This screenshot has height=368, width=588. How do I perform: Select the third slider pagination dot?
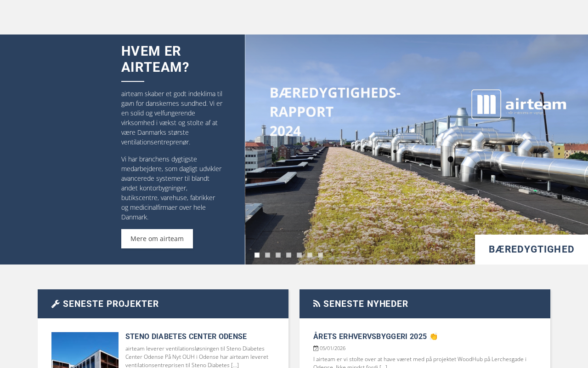278,255
